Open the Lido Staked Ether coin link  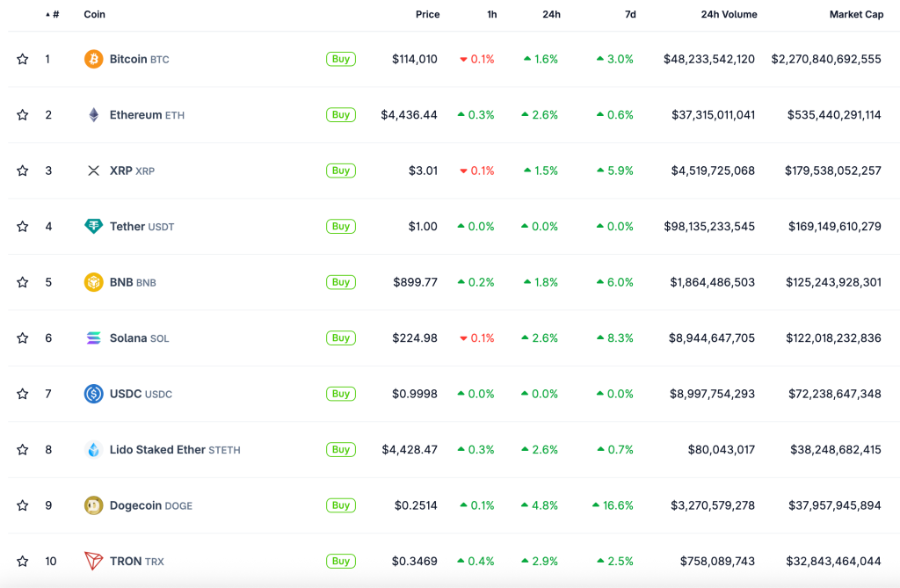point(157,450)
